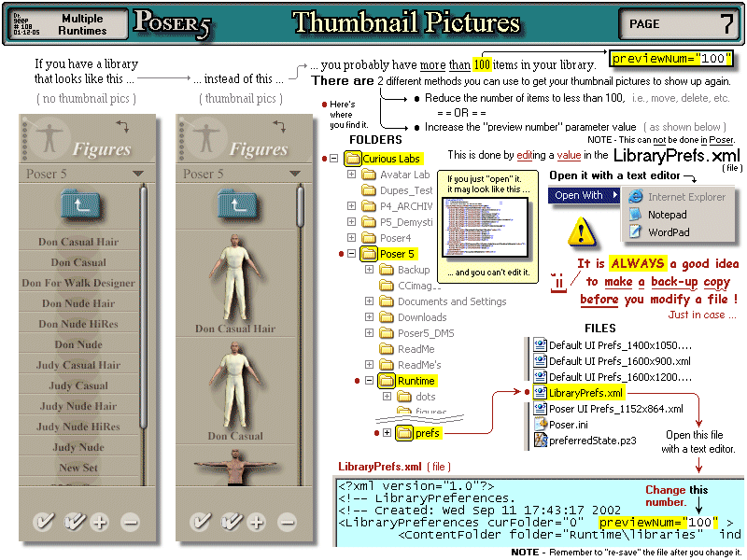Choose WordPad from Open With
Image resolution: width=747 pixels, height=560 pixels.
678,231
